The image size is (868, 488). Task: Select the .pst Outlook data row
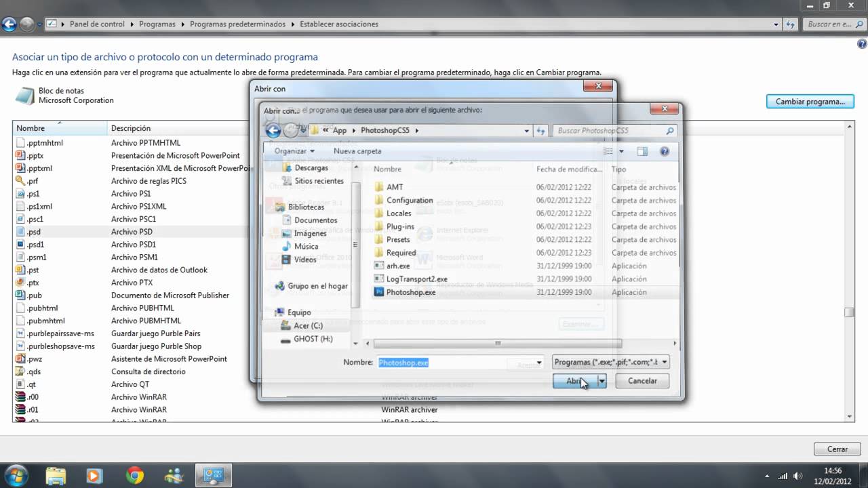[131, 270]
